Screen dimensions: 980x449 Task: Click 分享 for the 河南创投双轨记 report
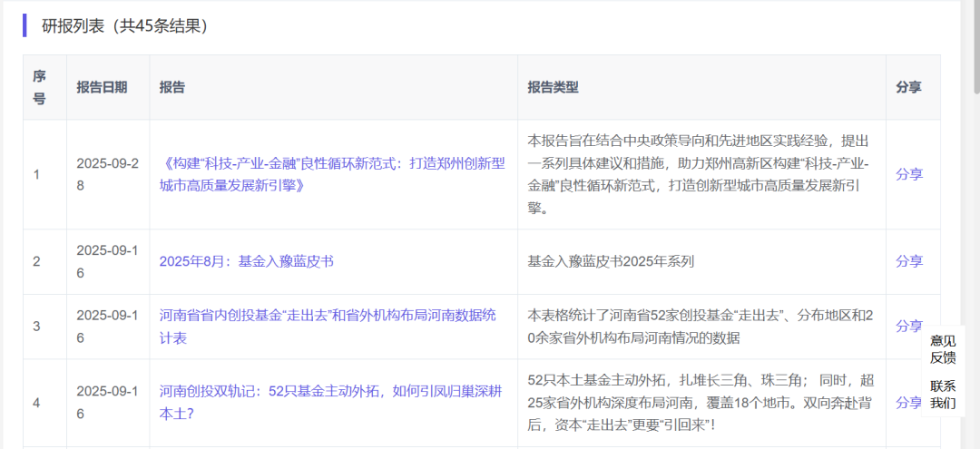pos(908,402)
